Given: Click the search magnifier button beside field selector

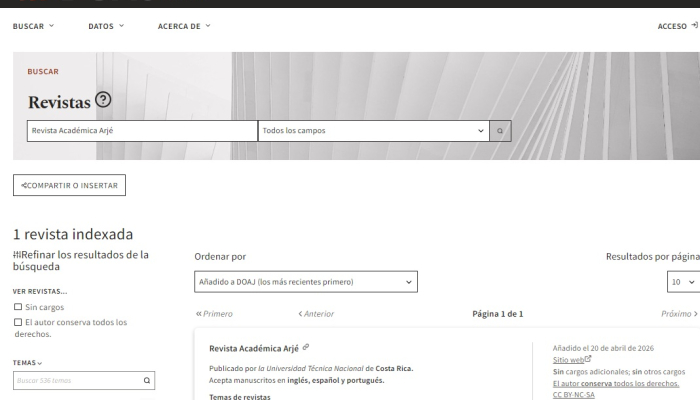Looking at the screenshot, I should [x=499, y=131].
